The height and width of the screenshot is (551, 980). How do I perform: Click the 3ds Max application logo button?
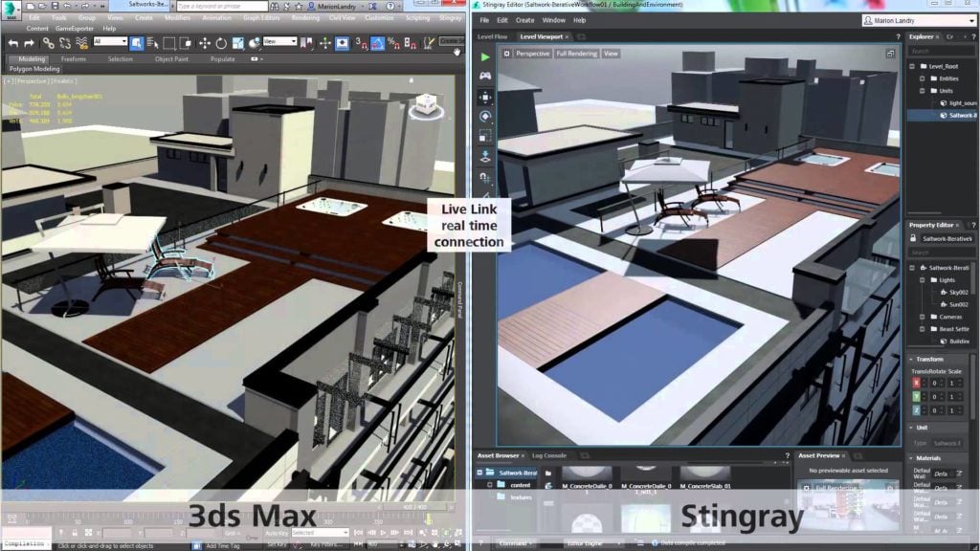11,10
